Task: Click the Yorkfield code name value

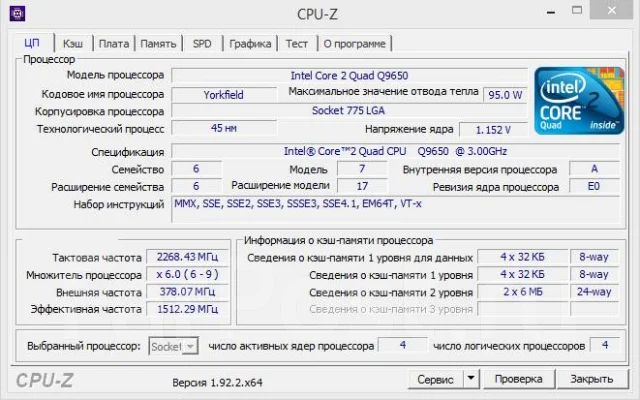Action: 224,95
